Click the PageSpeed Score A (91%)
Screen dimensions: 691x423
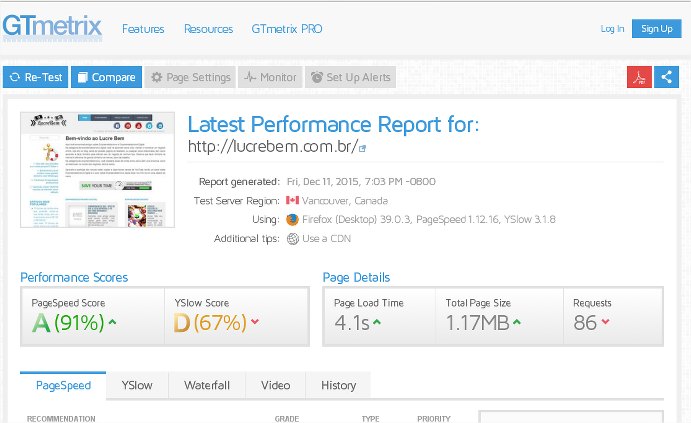68,323
